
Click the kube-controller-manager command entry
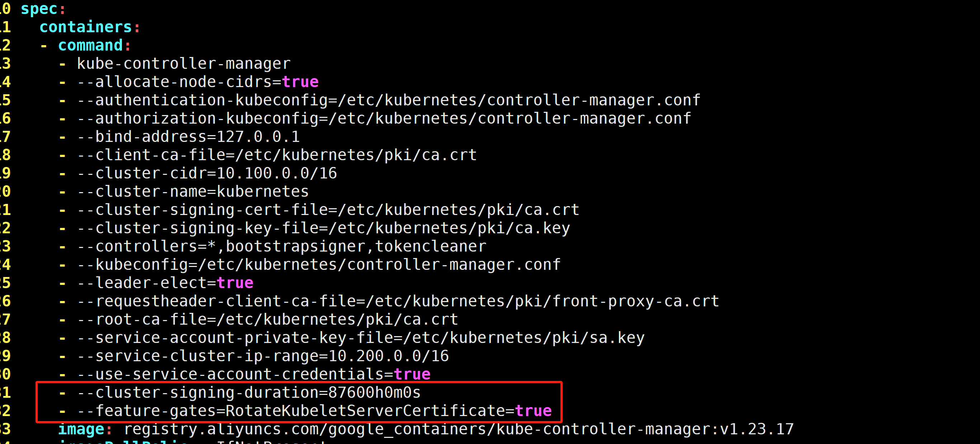tap(184, 63)
